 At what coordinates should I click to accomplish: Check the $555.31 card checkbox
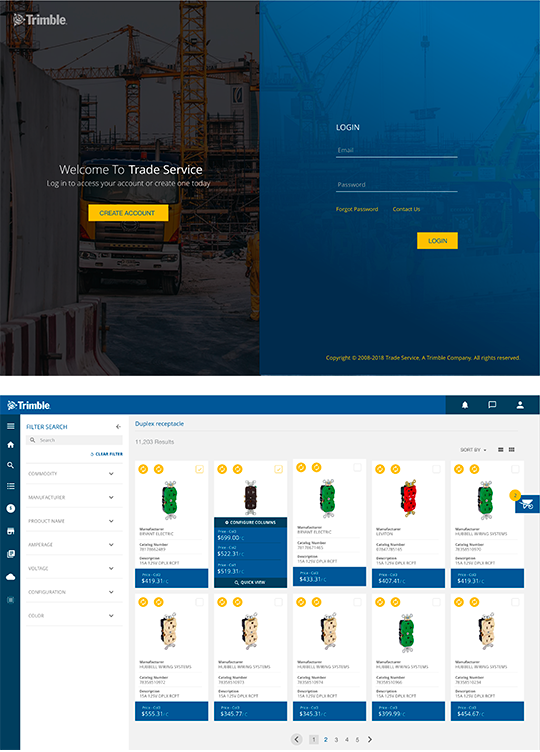[x=200, y=602]
